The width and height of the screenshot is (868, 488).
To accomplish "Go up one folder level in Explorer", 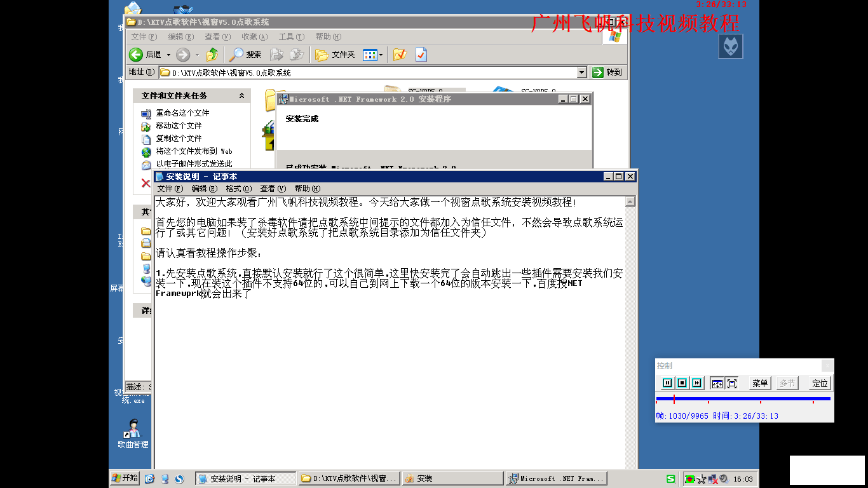I will pos(212,55).
